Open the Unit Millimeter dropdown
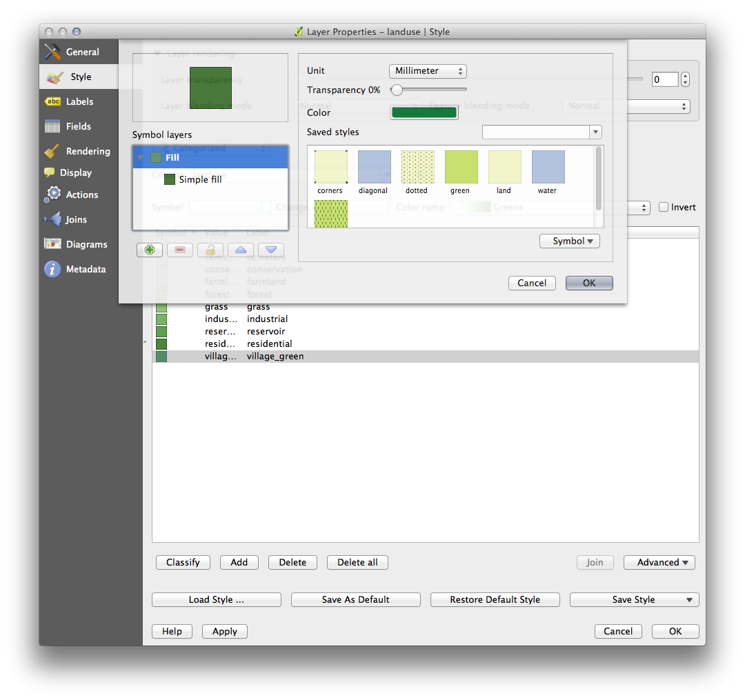Viewport: 745px width, 700px height. (x=428, y=71)
